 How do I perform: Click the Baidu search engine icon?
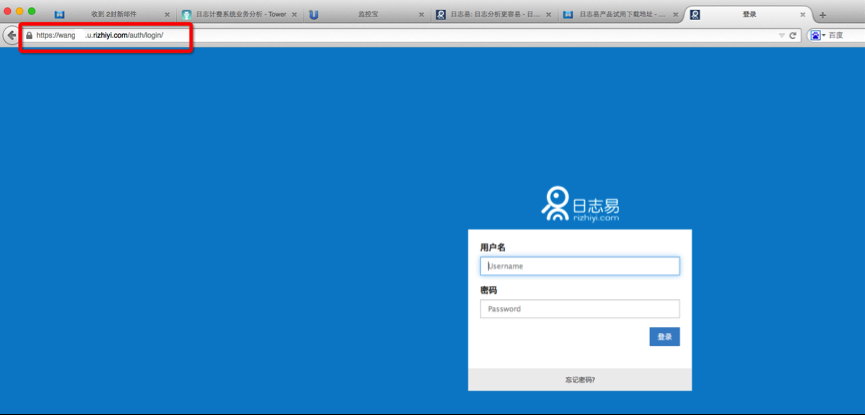pos(816,35)
